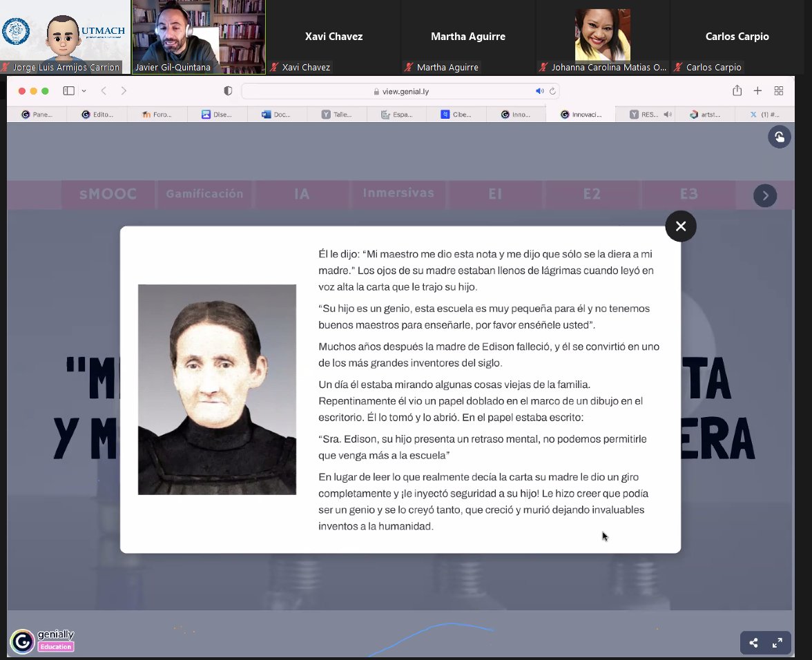Click muted mic icon beside Martha Aguirre
812x660 pixels.
click(x=409, y=67)
